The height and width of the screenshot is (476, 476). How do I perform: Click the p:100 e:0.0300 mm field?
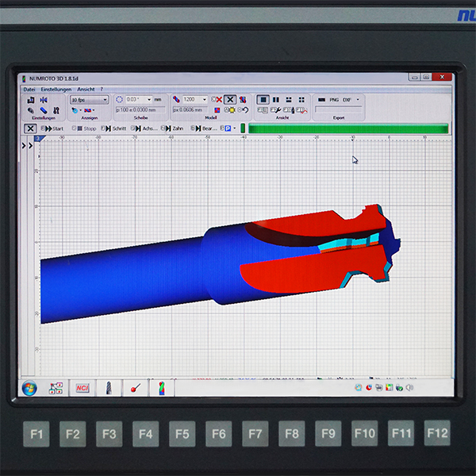point(140,109)
